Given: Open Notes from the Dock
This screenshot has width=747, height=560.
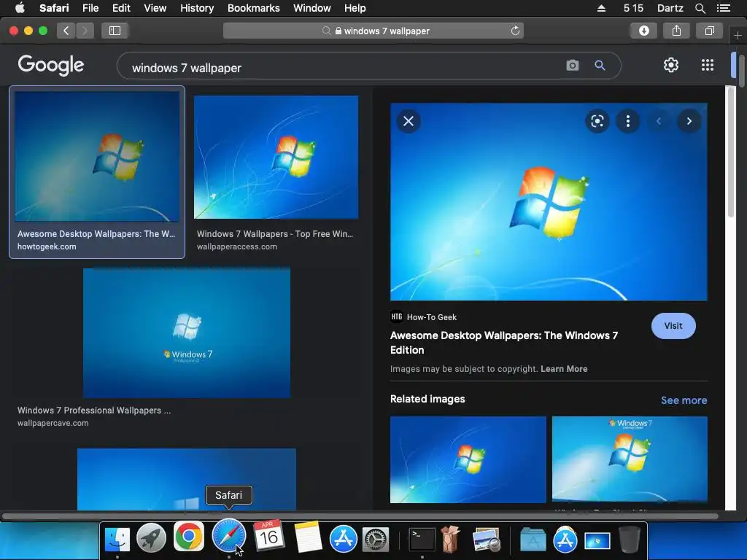Looking at the screenshot, I should tap(307, 536).
